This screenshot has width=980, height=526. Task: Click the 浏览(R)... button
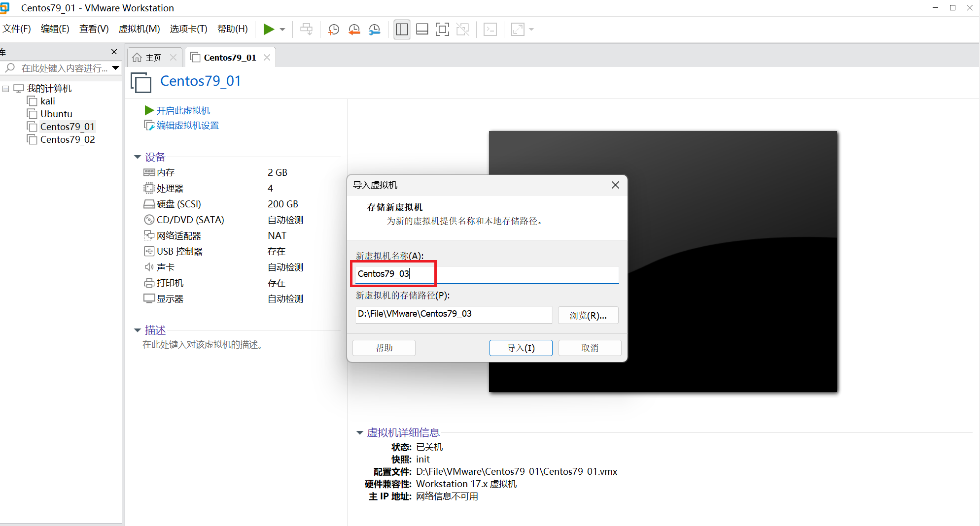(x=588, y=315)
